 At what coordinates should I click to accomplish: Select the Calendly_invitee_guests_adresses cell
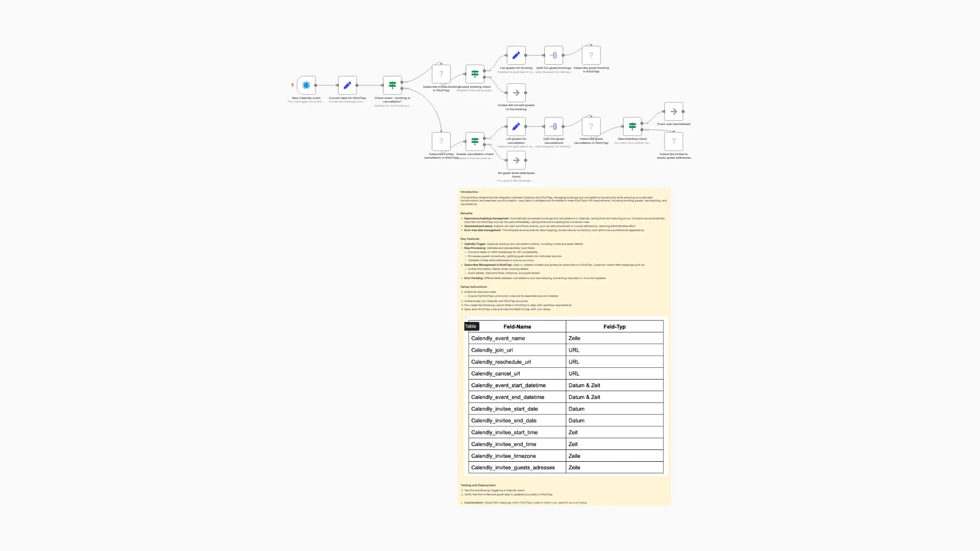click(517, 467)
